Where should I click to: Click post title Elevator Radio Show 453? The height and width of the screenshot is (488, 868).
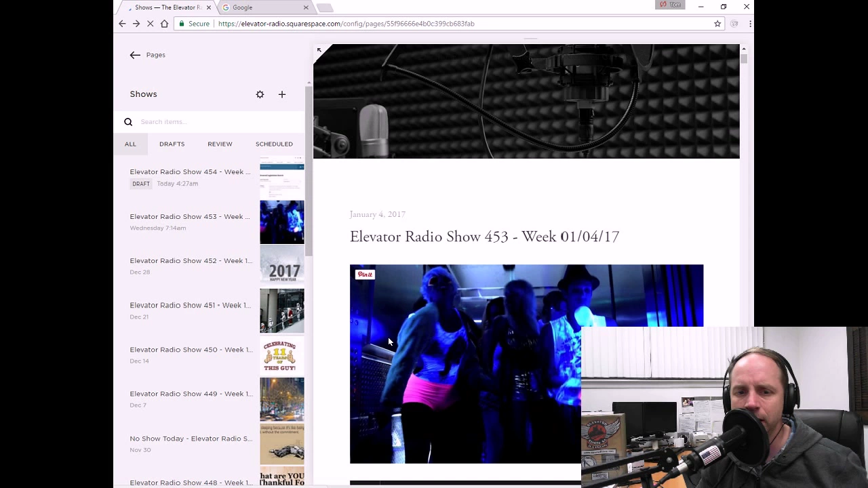(x=484, y=237)
